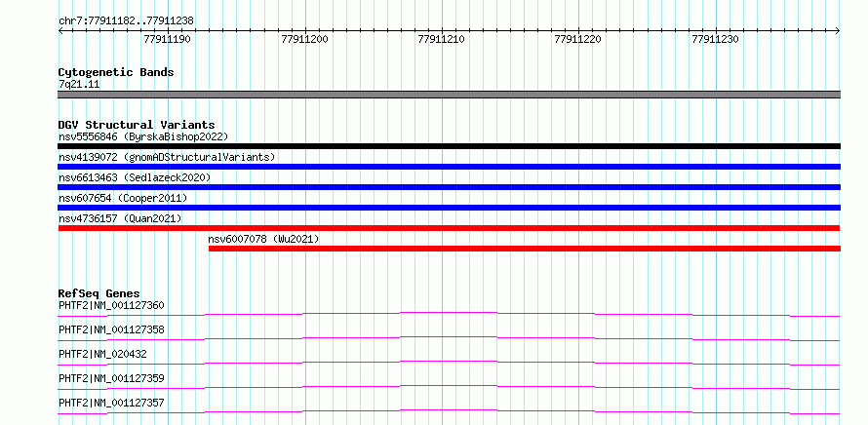Open nsv6007078 (Wu2021) variant label
868x425 pixels.
pyautogui.click(x=263, y=239)
